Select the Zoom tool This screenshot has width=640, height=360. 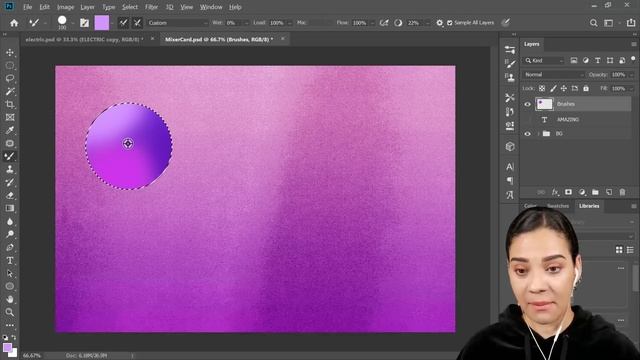point(10,312)
